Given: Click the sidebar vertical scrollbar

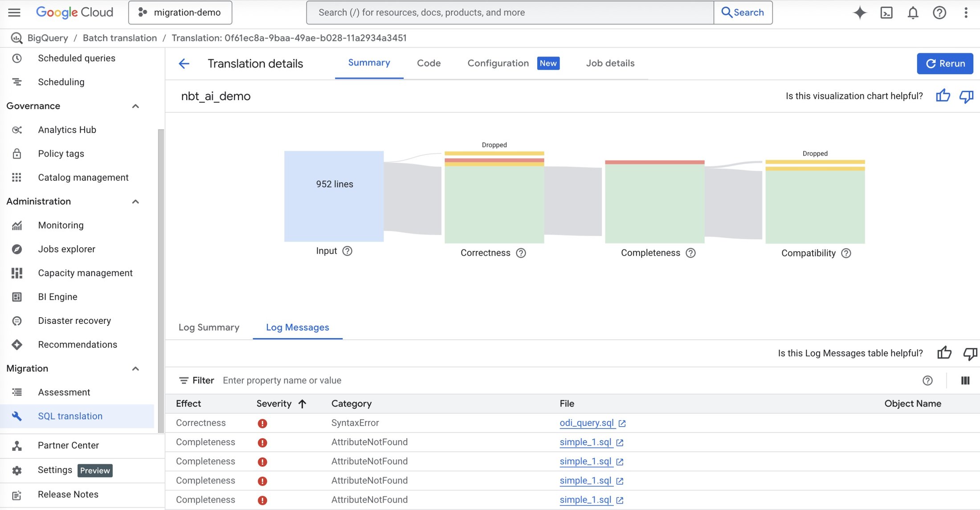Looking at the screenshot, I should coord(161,281).
